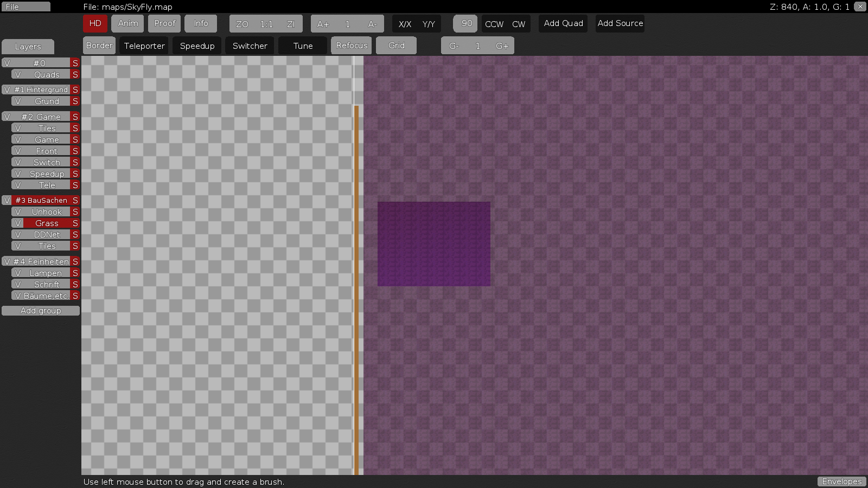Toggle HD rendering mode
The height and width of the screenshot is (488, 868).
tap(95, 23)
